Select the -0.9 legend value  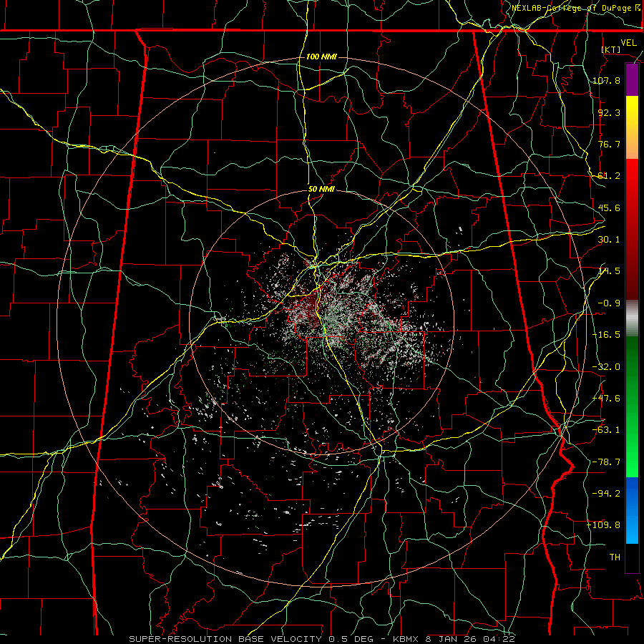pos(609,303)
